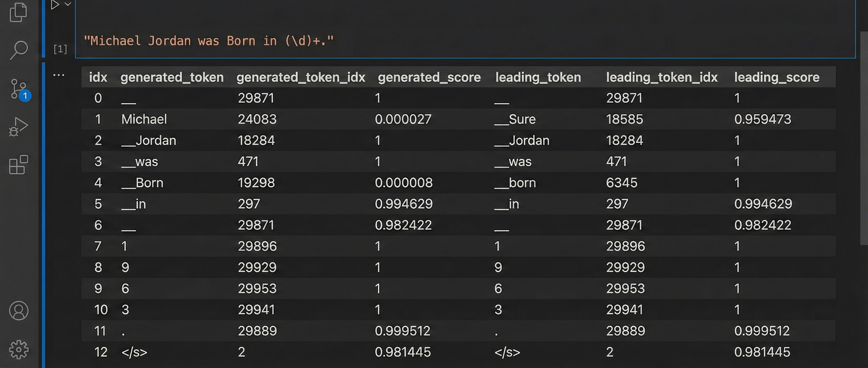The height and width of the screenshot is (368, 868).
Task: Open the Extensions marketplace view
Action: click(x=19, y=165)
